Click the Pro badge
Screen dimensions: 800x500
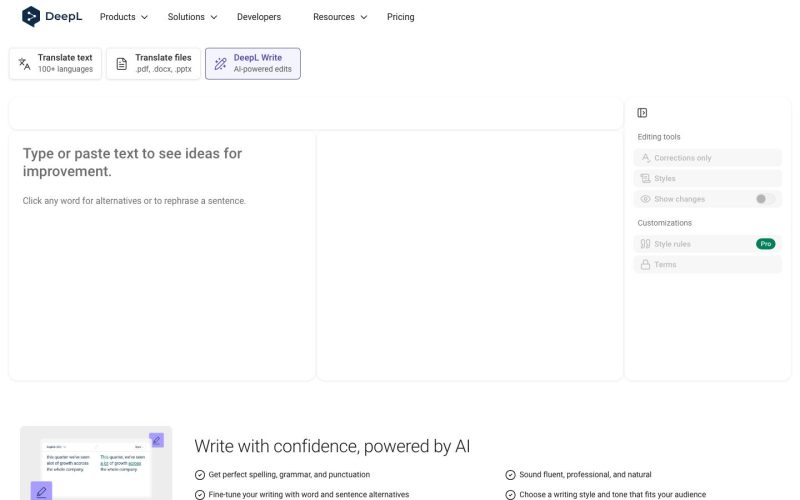[x=765, y=244]
